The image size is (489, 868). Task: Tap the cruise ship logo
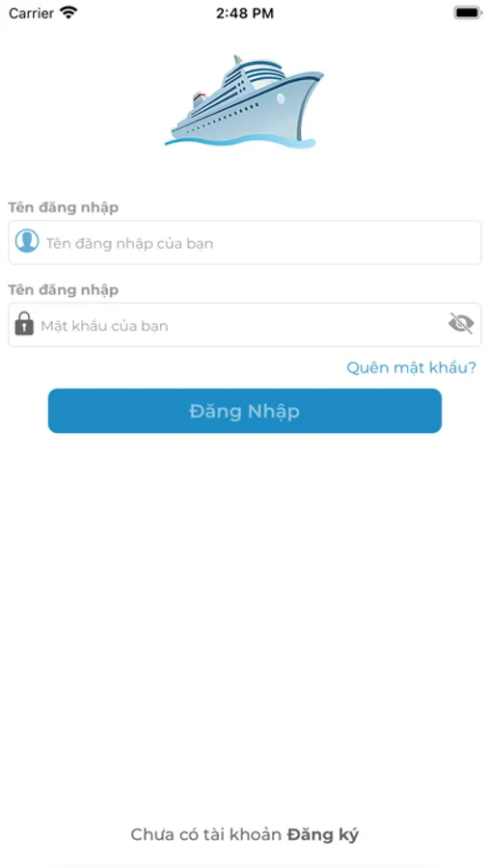coord(244,102)
